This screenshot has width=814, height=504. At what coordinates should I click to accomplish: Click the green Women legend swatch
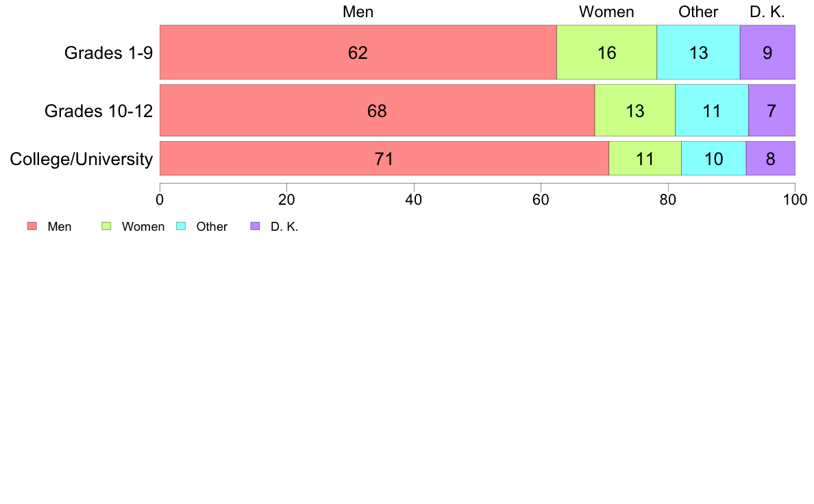(x=106, y=226)
